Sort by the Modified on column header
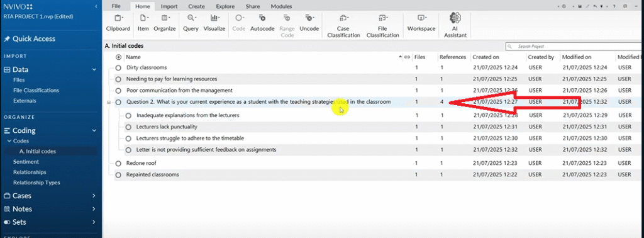Image resolution: width=644 pixels, height=238 pixels. (x=577, y=57)
